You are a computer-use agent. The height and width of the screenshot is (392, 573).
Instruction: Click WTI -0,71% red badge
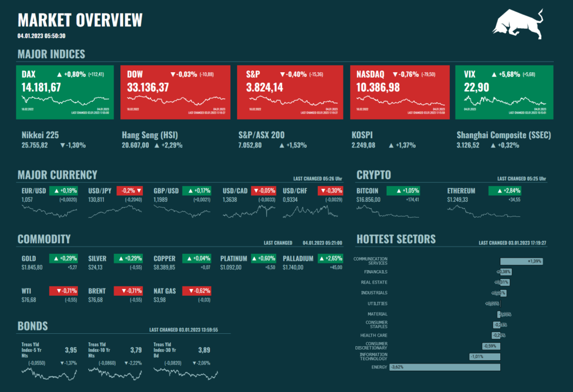pos(63,291)
